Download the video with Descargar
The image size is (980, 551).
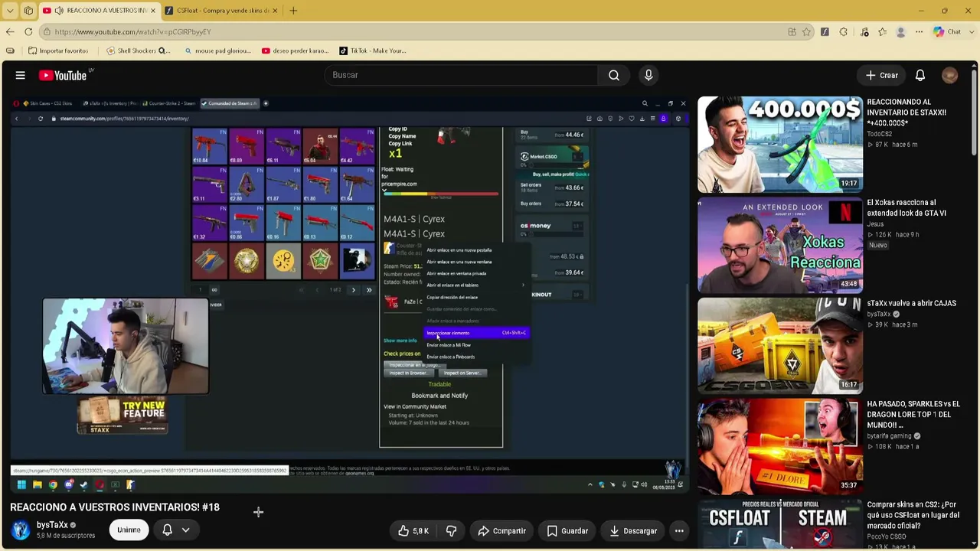tap(633, 530)
